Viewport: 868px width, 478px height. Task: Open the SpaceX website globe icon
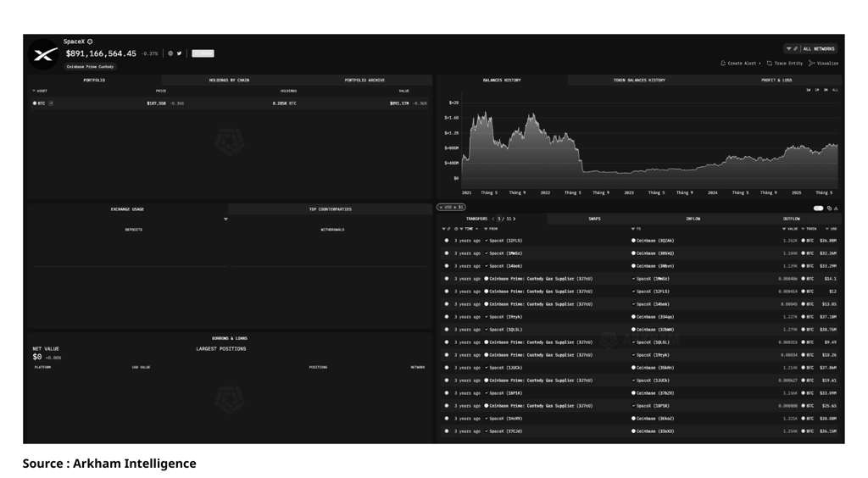[170, 53]
